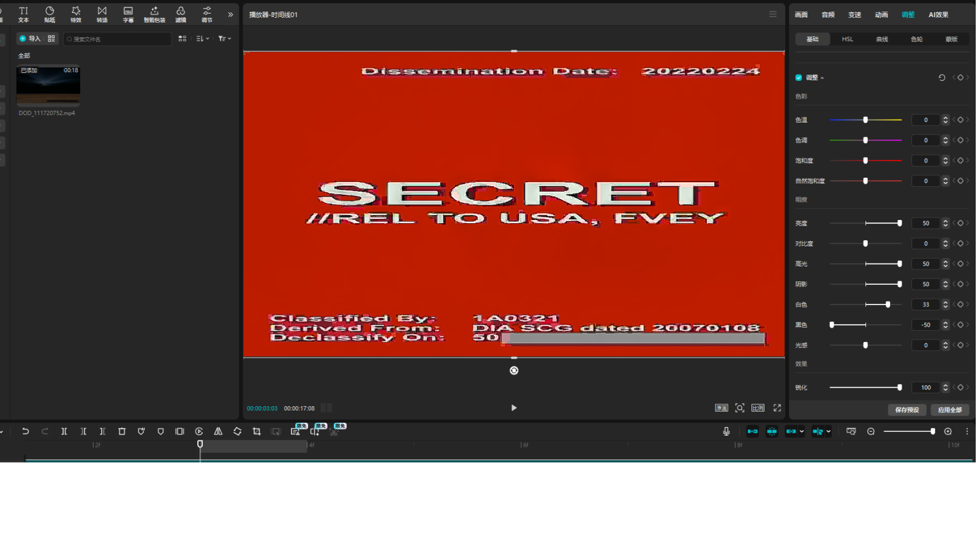
Task: Click the reverse playback icon
Action: (199, 431)
